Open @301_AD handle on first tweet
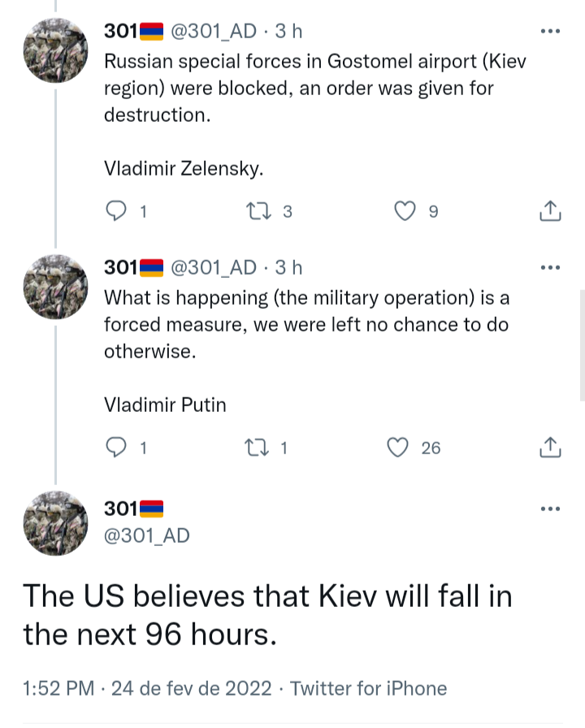 click(x=213, y=32)
